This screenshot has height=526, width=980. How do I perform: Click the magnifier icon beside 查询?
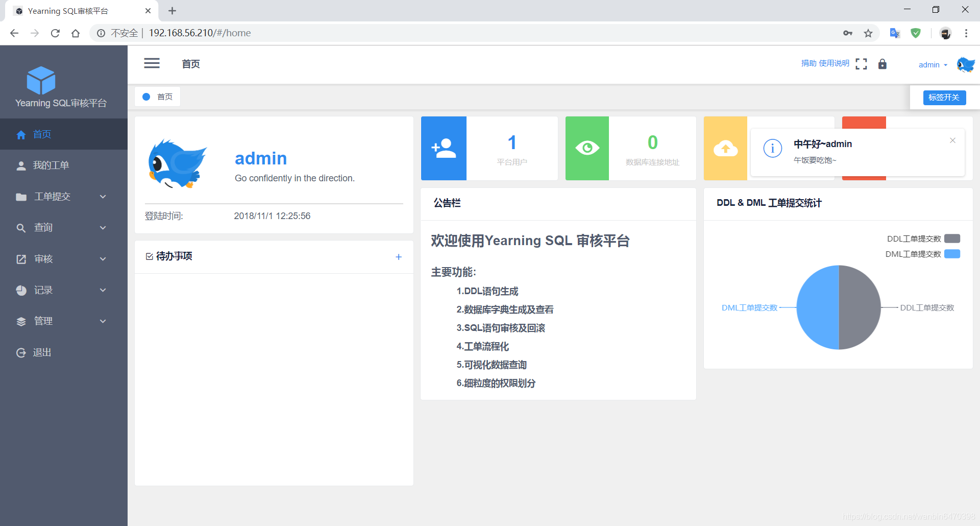(x=21, y=228)
